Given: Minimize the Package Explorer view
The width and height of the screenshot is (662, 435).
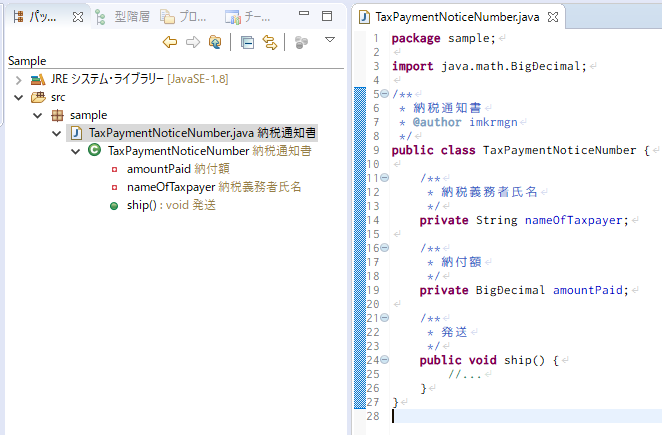Looking at the screenshot, I should [304, 14].
